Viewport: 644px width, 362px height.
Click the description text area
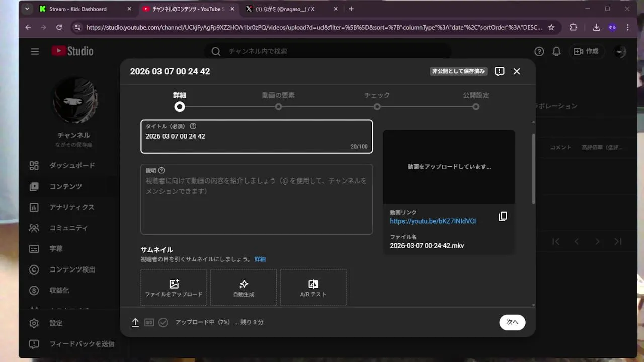pyautogui.click(x=257, y=199)
